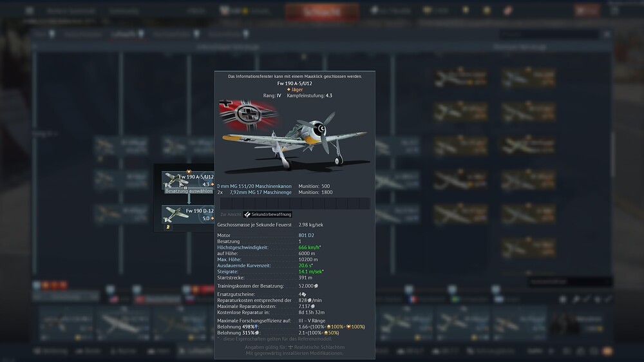The height and width of the screenshot is (362, 644).
Task: Click the Max. Höhe label
Action: pos(229,260)
